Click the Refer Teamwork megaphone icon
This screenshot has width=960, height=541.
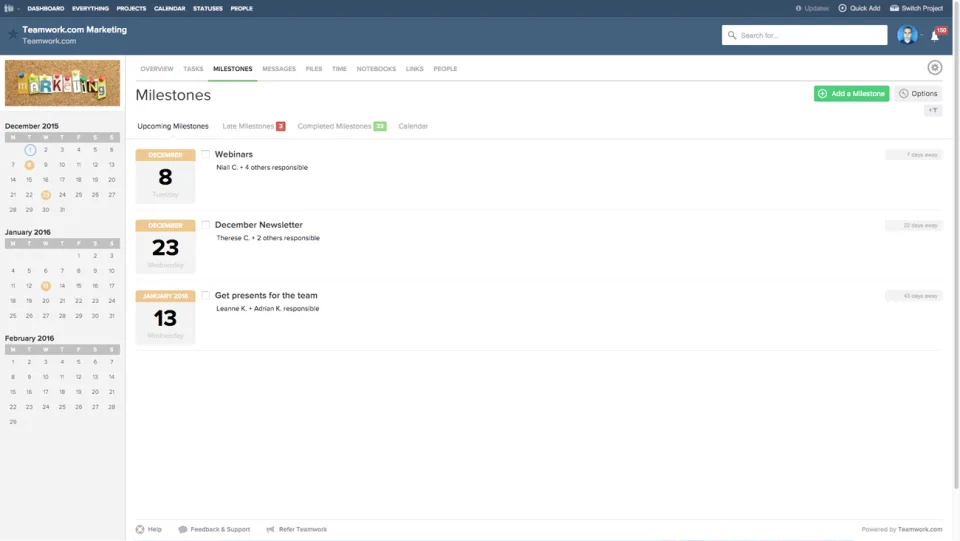pos(270,529)
